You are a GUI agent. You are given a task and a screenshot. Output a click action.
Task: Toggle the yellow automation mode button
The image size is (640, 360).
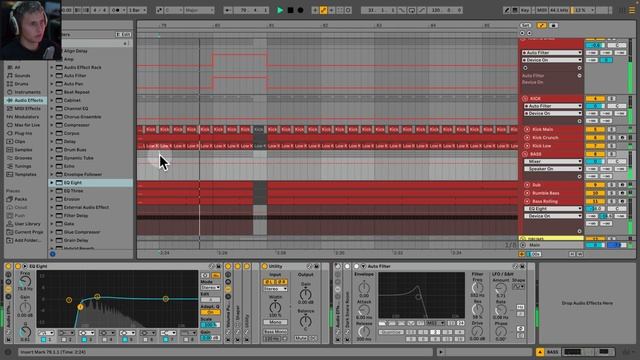pos(542,25)
